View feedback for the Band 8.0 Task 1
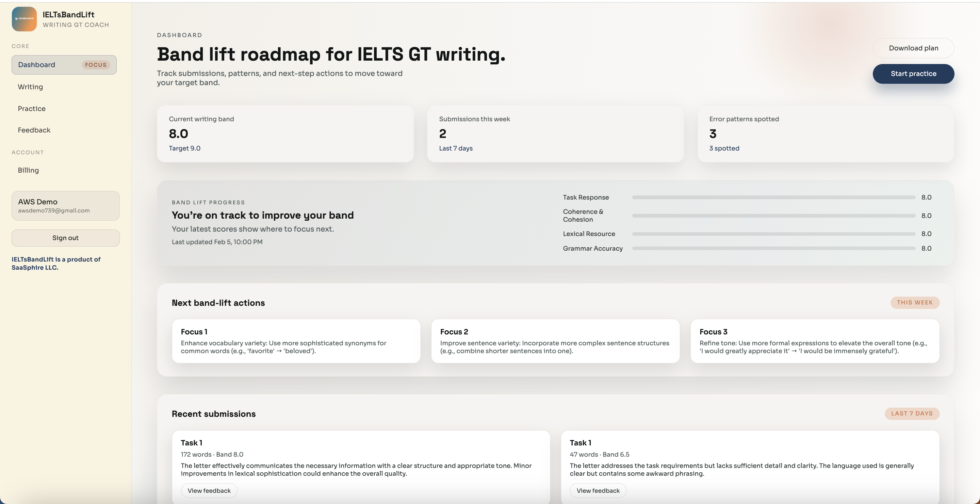The width and height of the screenshot is (980, 504). click(x=209, y=490)
